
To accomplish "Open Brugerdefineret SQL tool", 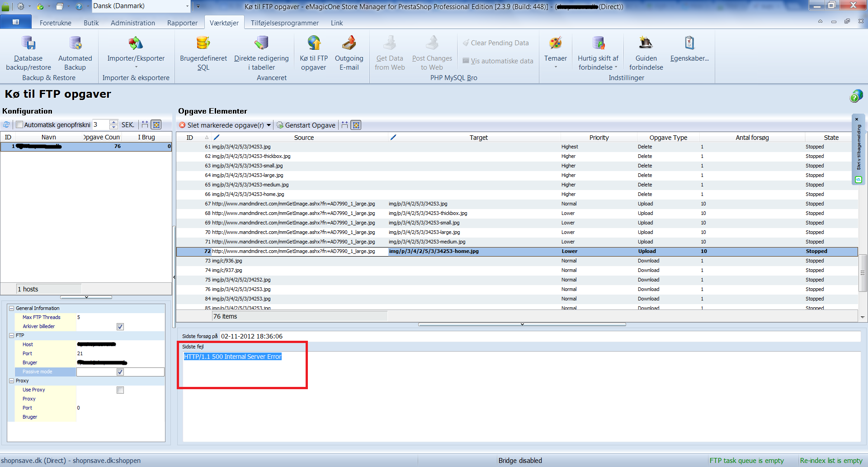I will 203,53.
